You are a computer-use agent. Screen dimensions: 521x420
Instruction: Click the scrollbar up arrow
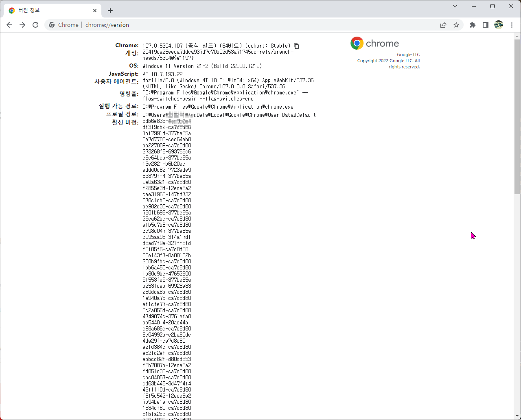tap(517, 36)
